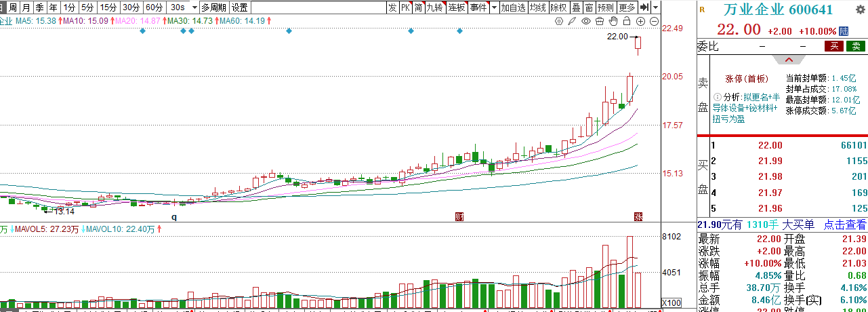Select the drawing pen tool icon
This screenshot has width=868, height=312.
pyautogui.click(x=572, y=21)
